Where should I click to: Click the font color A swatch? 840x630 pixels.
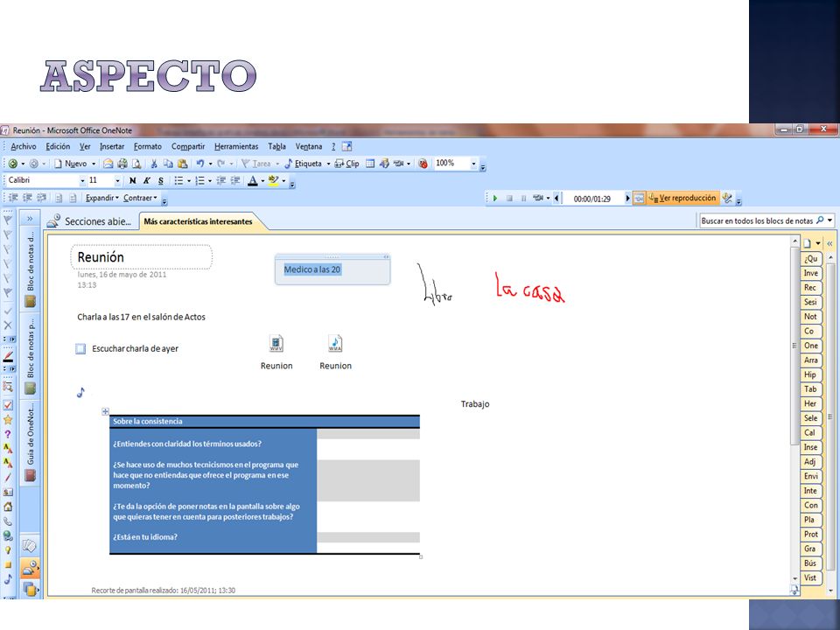pos(253,180)
